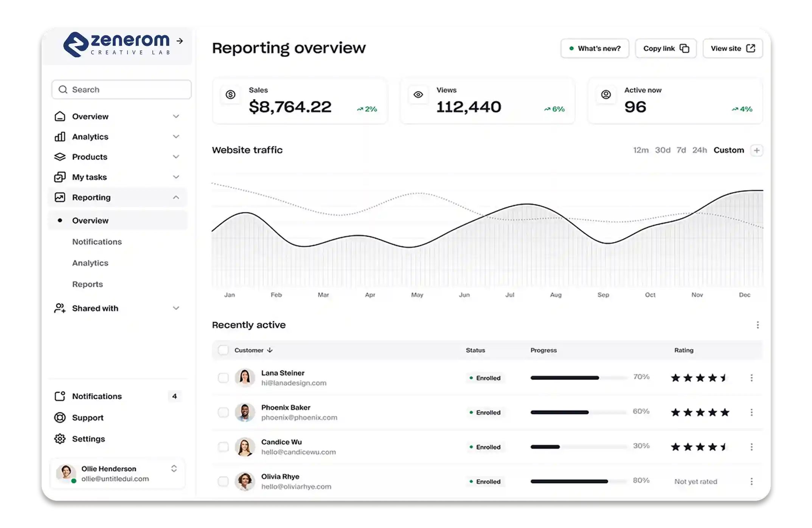Check the checkbox next to Lana Steiner
812x528 pixels.
224,378
